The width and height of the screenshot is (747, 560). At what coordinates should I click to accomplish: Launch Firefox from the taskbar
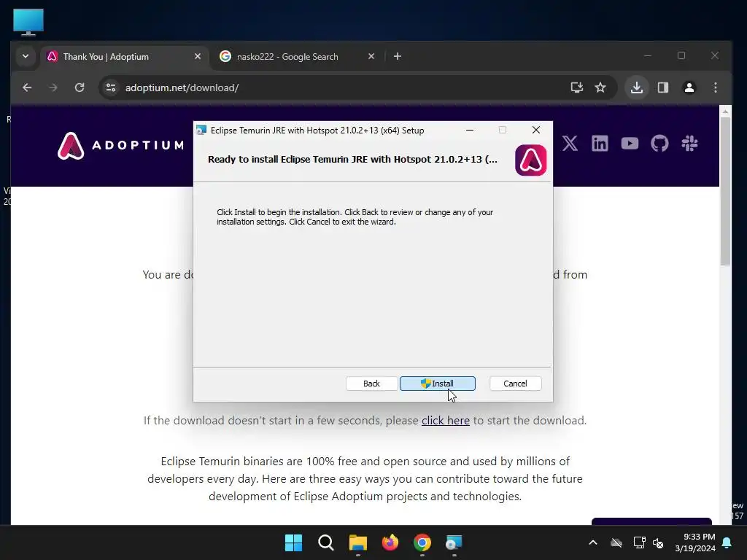[390, 542]
